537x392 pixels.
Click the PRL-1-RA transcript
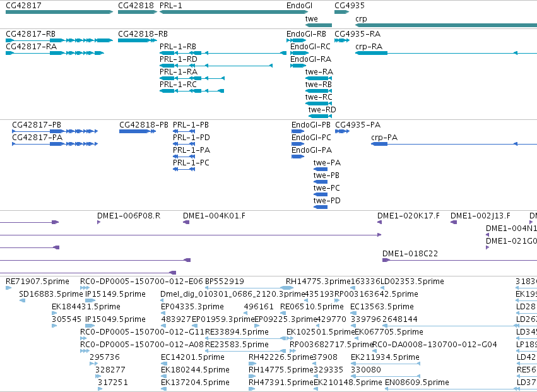pos(192,78)
